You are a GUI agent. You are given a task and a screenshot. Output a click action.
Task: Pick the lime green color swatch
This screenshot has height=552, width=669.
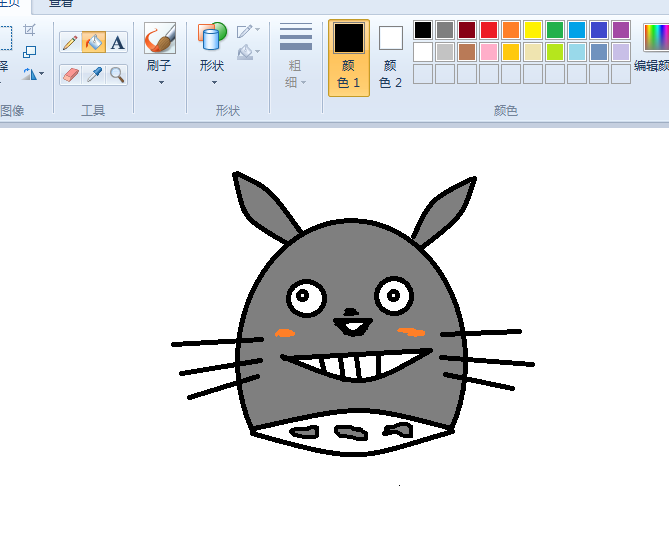555,52
